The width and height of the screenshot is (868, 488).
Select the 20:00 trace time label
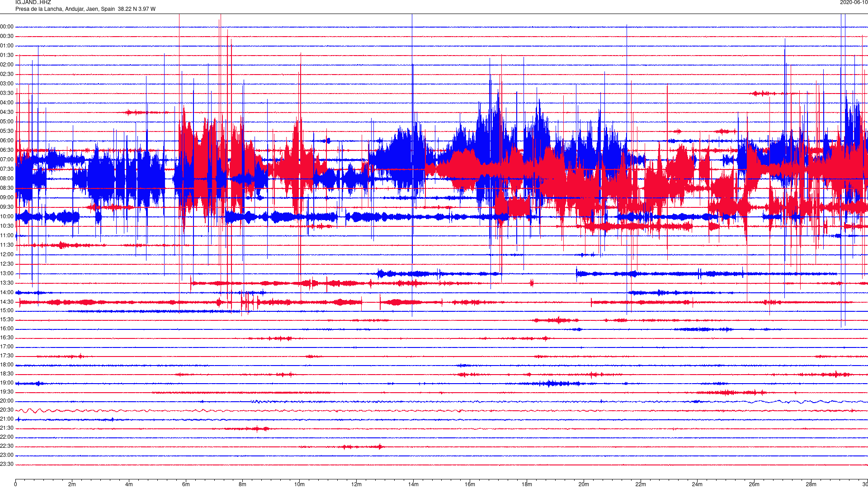pyautogui.click(x=7, y=401)
